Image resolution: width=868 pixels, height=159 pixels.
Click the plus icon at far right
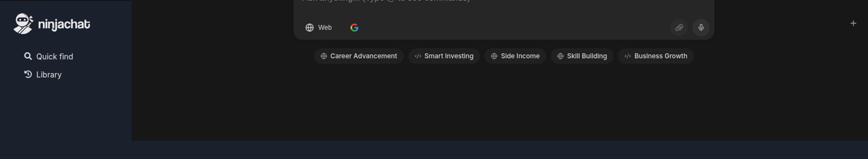click(x=853, y=23)
